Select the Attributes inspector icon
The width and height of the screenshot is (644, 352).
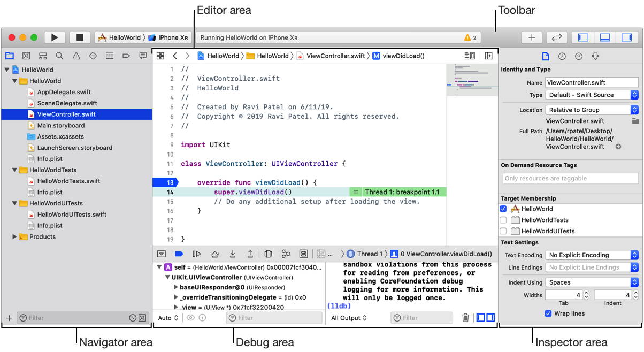[x=595, y=56]
